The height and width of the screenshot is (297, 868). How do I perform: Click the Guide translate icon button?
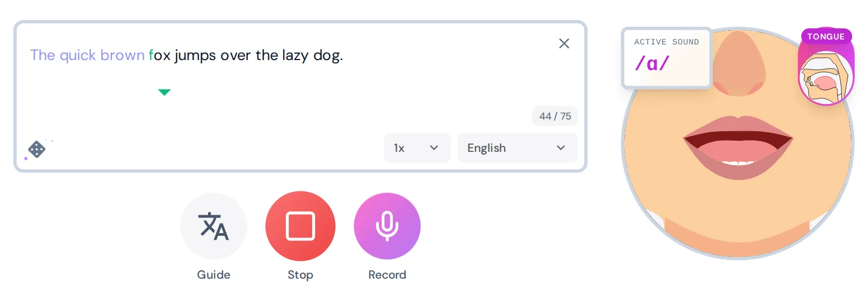[x=214, y=226]
